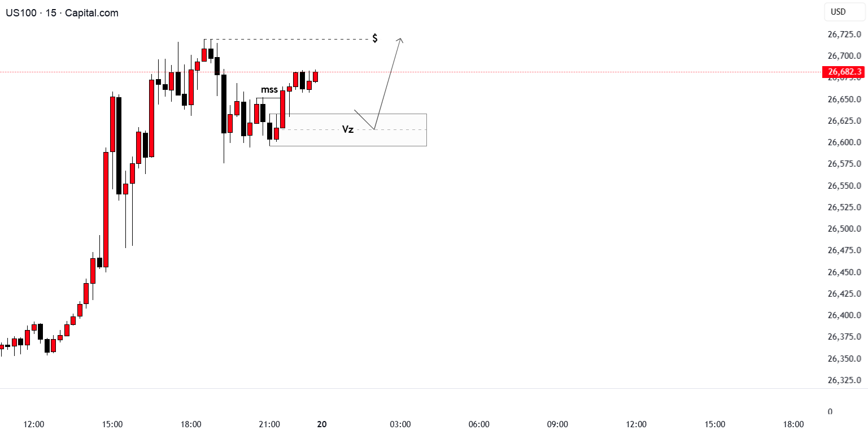This screenshot has width=868, height=434.
Task: Click the 26,325.0 price scale label
Action: [844, 380]
